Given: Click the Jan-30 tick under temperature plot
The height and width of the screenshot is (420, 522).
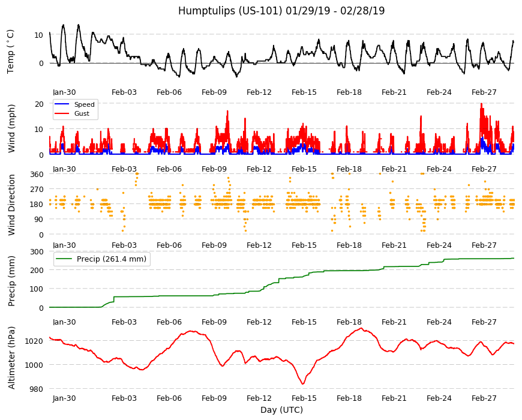Looking at the screenshot, I should 64,92.
